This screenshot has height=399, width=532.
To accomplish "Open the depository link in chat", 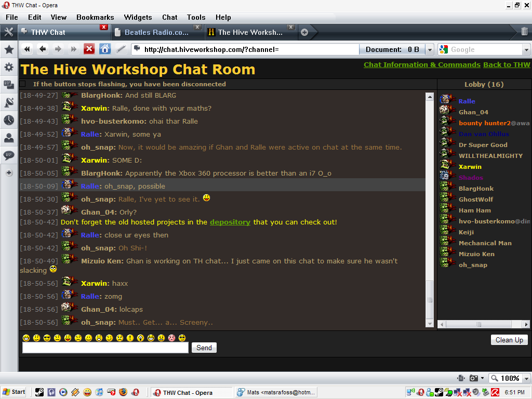I will click(x=230, y=222).
